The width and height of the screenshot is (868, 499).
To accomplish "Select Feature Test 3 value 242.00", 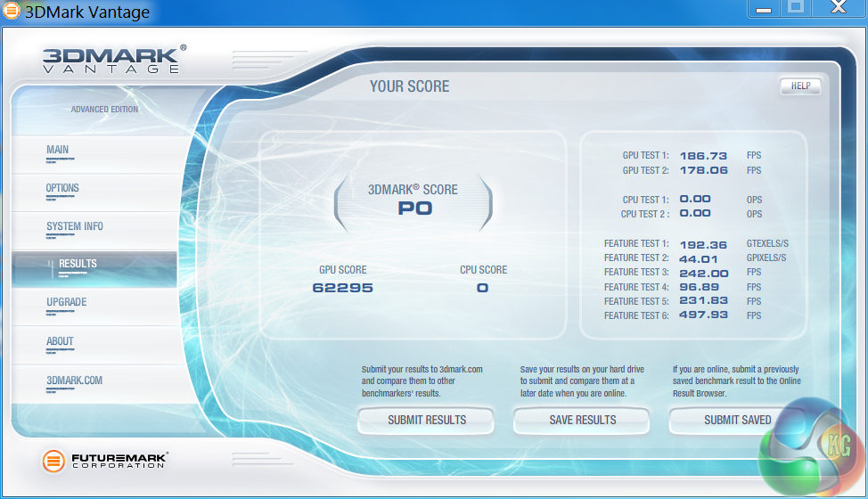I will pos(704,274).
